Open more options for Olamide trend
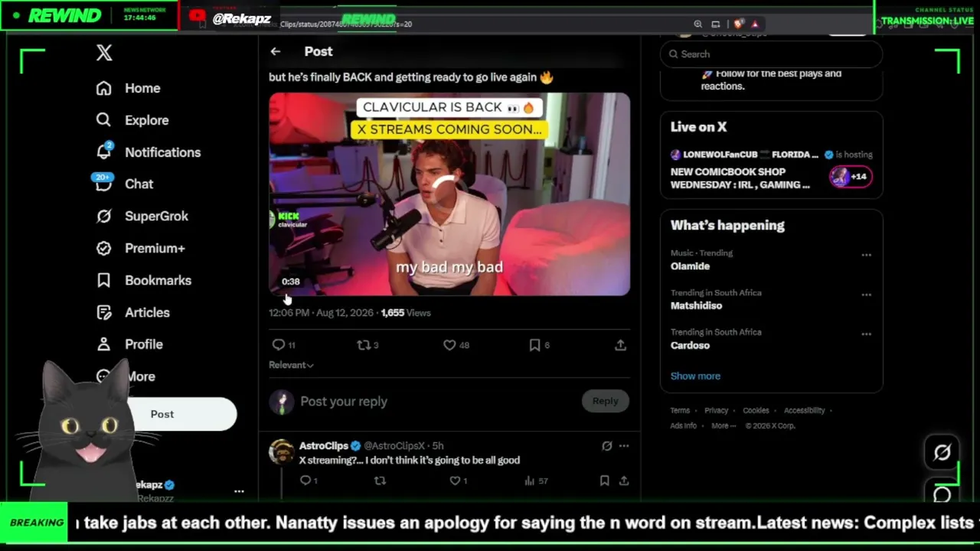 (866, 255)
